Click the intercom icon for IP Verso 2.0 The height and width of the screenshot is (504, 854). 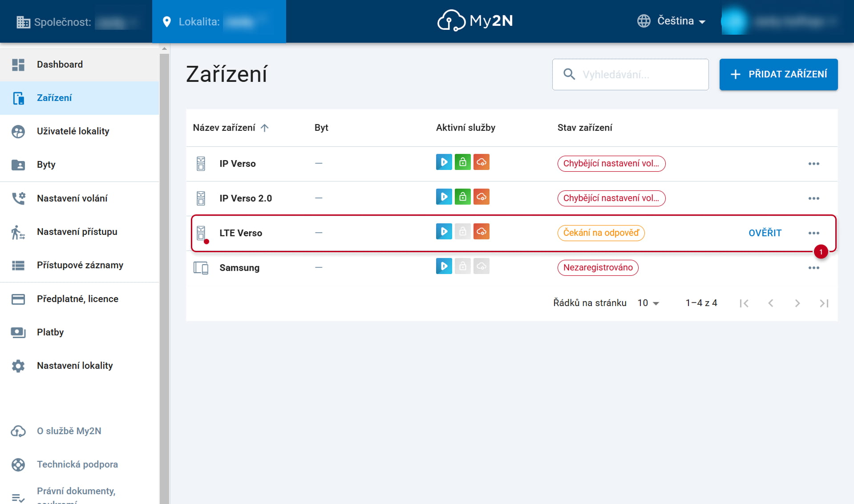pos(201,198)
